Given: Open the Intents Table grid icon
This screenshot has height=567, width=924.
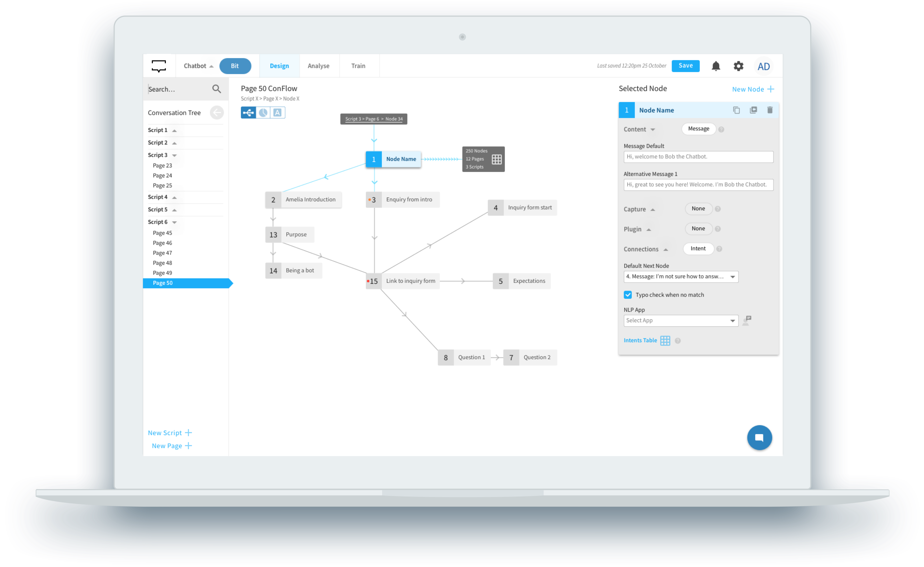Looking at the screenshot, I should pos(665,341).
